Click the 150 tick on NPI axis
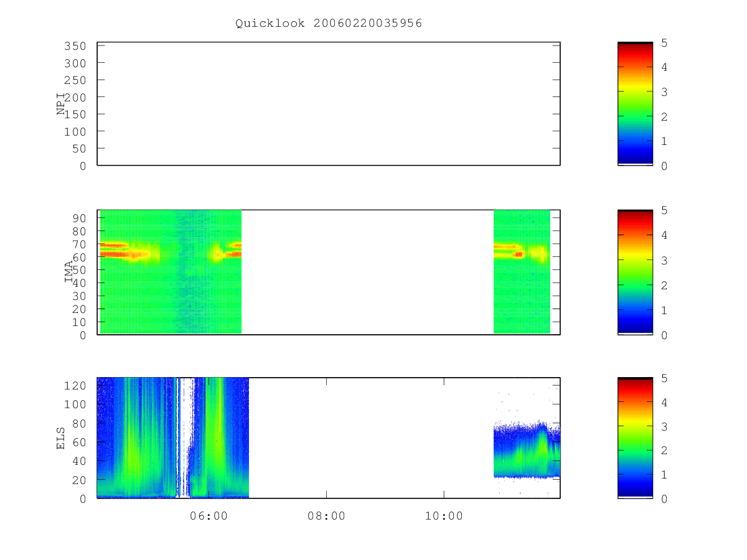747x560 pixels. click(x=75, y=114)
